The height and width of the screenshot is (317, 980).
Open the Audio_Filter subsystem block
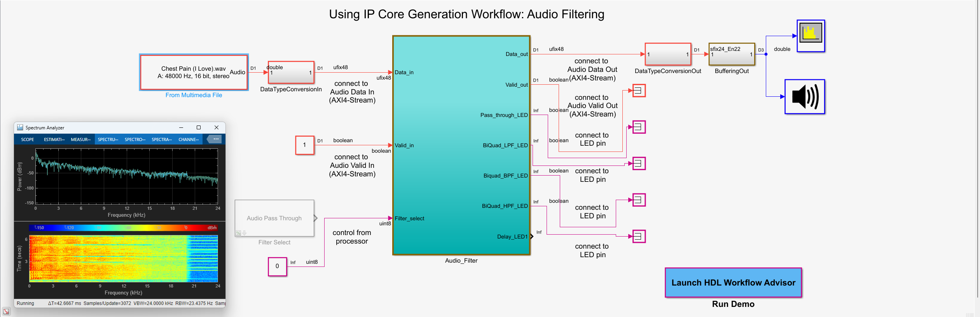pyautogui.click(x=461, y=145)
